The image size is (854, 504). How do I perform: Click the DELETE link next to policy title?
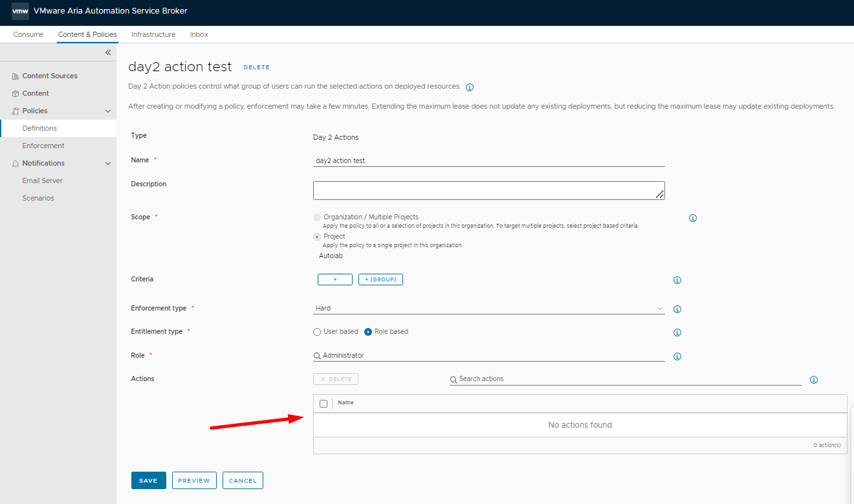(x=256, y=67)
